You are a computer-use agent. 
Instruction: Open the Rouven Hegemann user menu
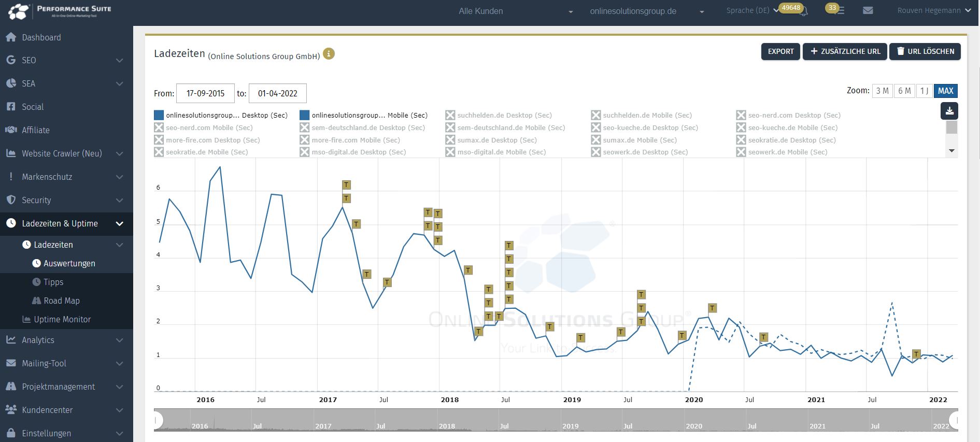click(934, 10)
